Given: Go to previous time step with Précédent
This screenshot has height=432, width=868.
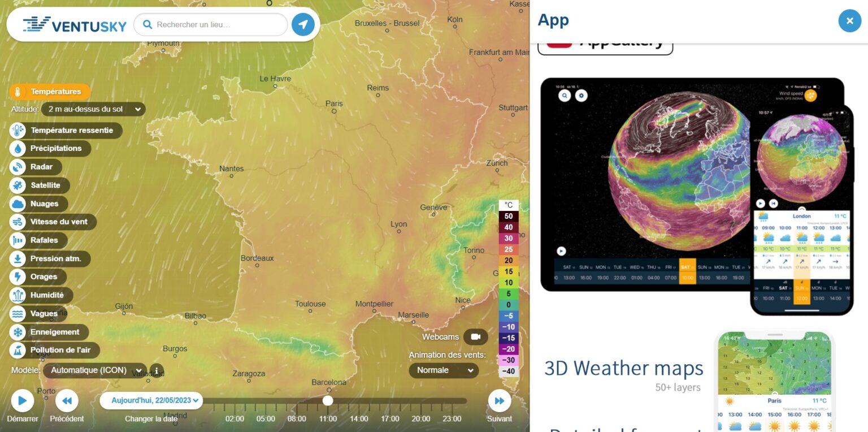Looking at the screenshot, I should tap(67, 401).
